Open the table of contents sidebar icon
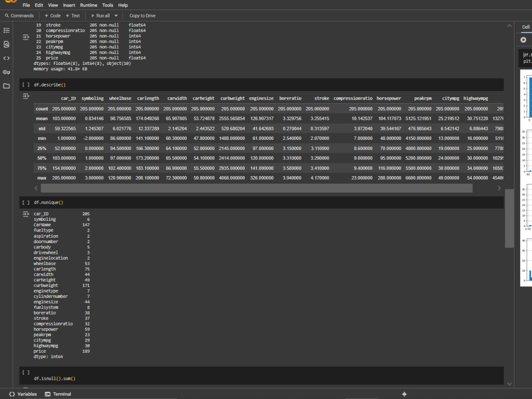The width and height of the screenshot is (532, 399). [x=6, y=30]
